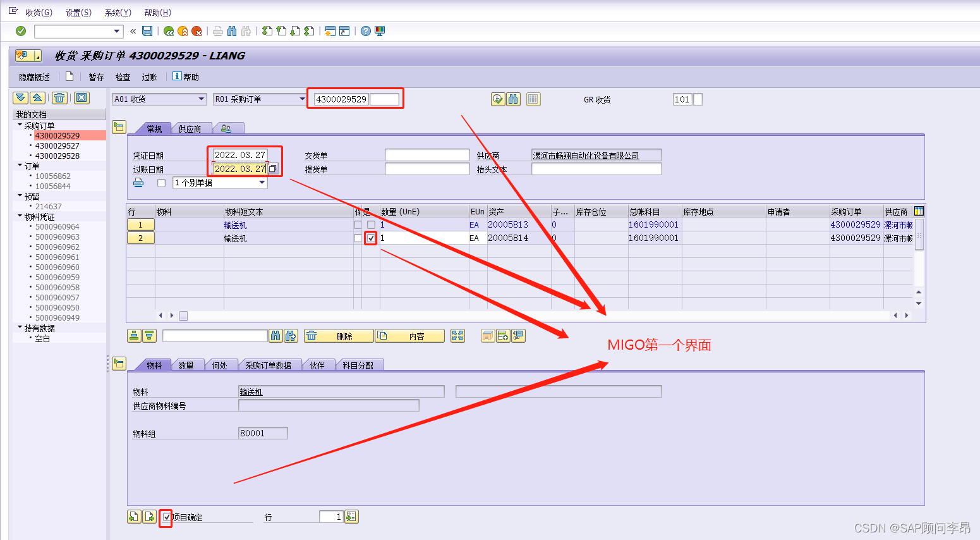Collapse the 持有数据 tree node
This screenshot has height=540, width=980.
[20, 328]
